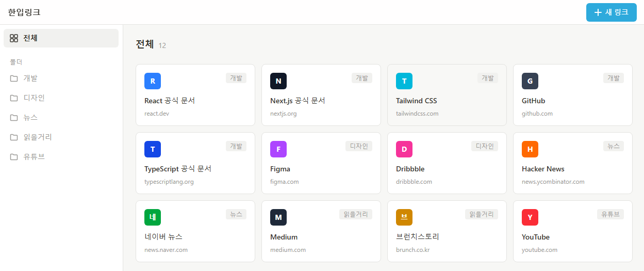Open the Figma card title

click(280, 169)
